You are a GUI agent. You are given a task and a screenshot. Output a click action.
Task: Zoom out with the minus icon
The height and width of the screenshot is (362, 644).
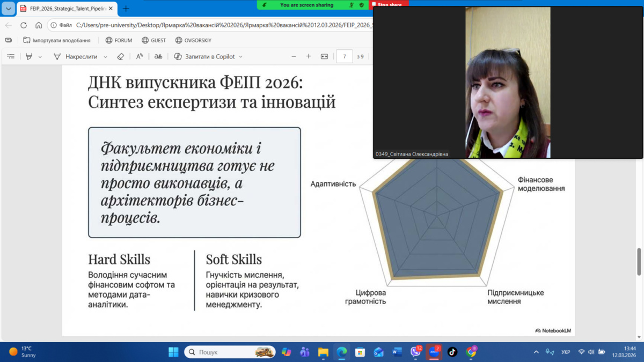294,56
